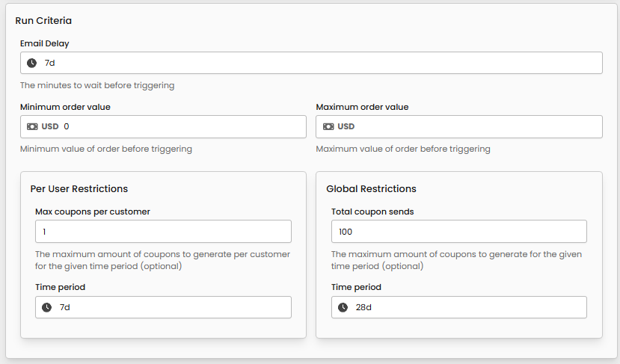Select the Max coupons per customer input

pyautogui.click(x=163, y=232)
